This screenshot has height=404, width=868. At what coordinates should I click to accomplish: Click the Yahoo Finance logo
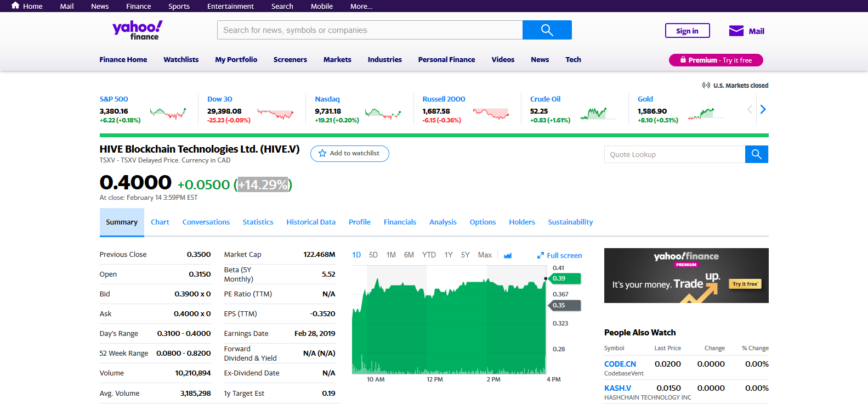coord(137,30)
